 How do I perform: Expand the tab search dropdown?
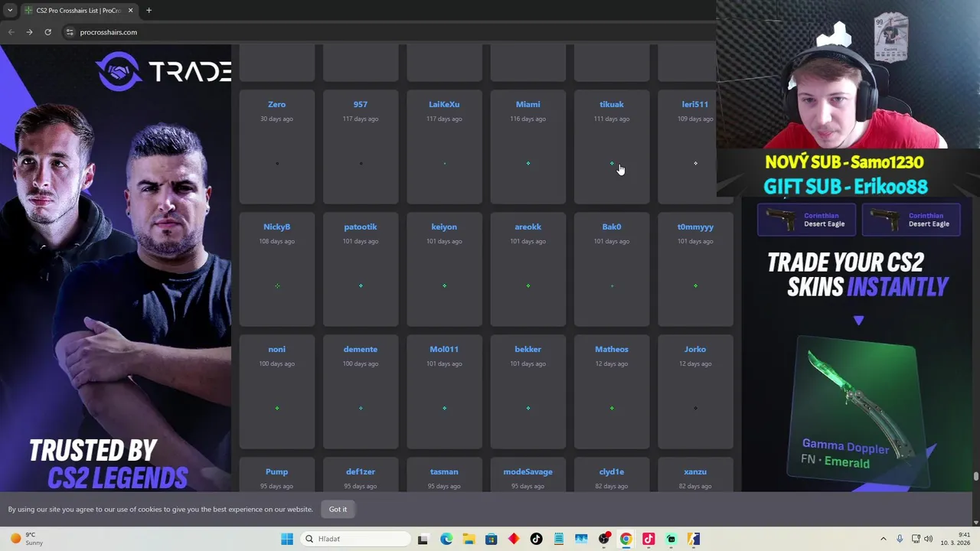[10, 11]
